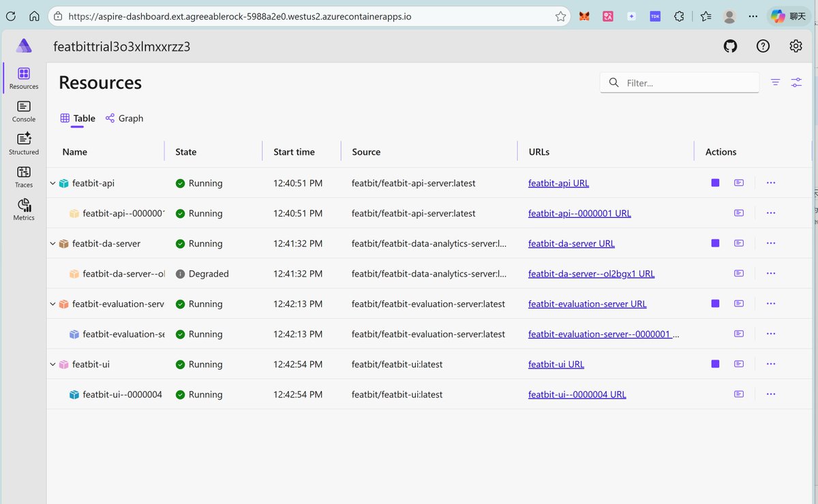
Task: View console logs for featbit-evaluation-server
Action: tap(739, 303)
